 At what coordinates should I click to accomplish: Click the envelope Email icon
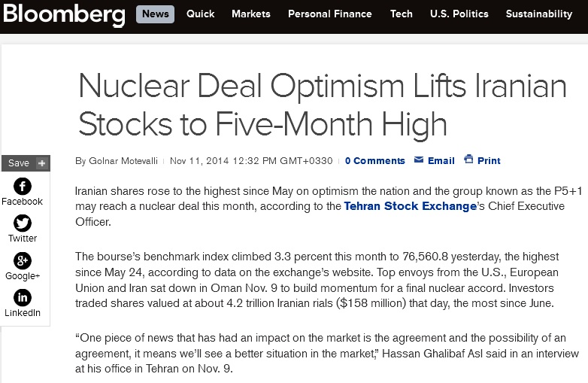419,160
